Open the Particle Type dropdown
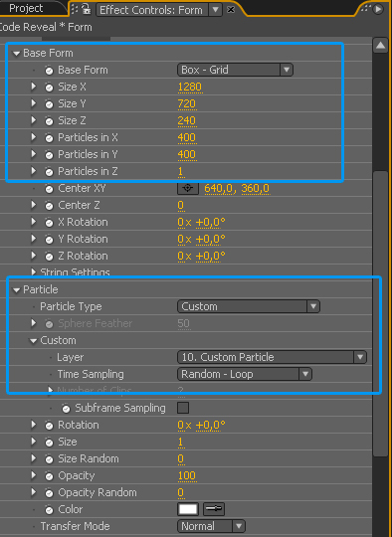The height and width of the screenshot is (537, 392). (x=249, y=306)
